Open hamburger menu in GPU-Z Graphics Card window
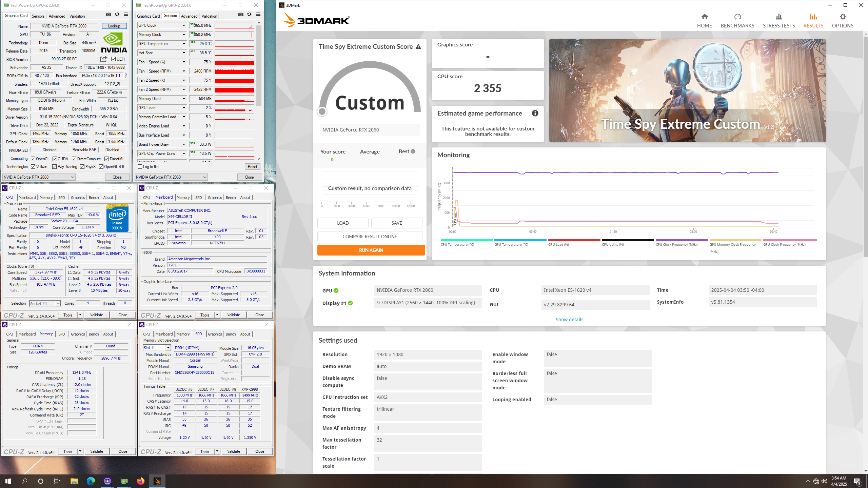The image size is (868, 488). [126, 15]
